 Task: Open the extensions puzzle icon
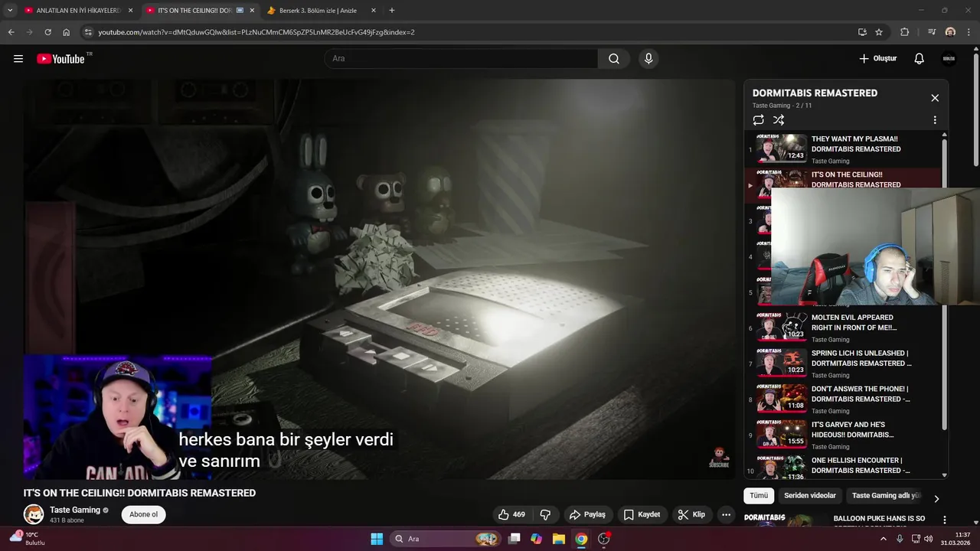click(905, 32)
